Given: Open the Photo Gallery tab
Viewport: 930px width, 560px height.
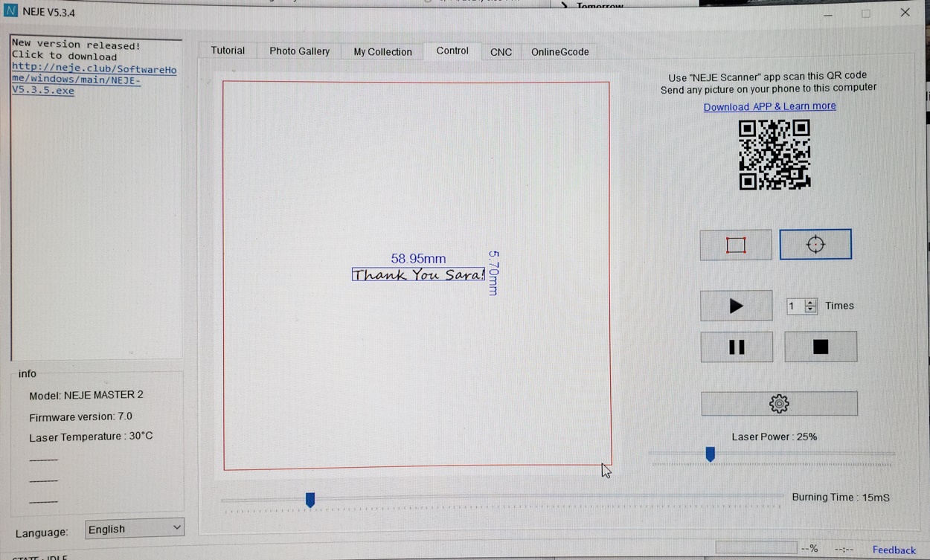Looking at the screenshot, I should 299,51.
